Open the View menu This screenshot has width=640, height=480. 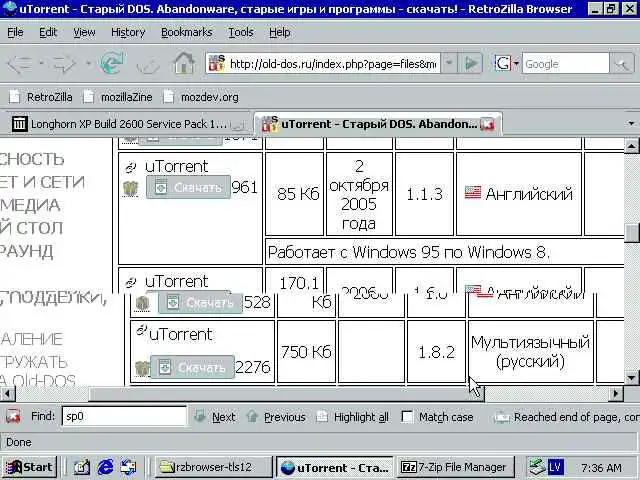pyautogui.click(x=84, y=32)
